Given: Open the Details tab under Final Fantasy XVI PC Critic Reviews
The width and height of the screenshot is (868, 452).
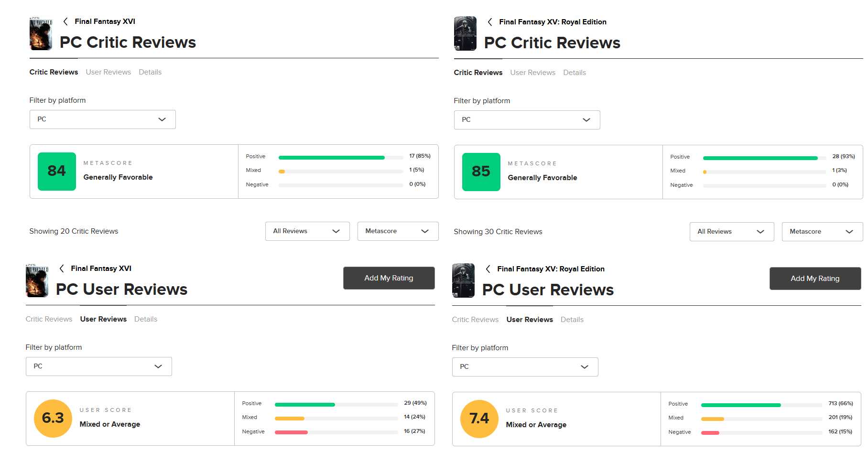Looking at the screenshot, I should (150, 72).
